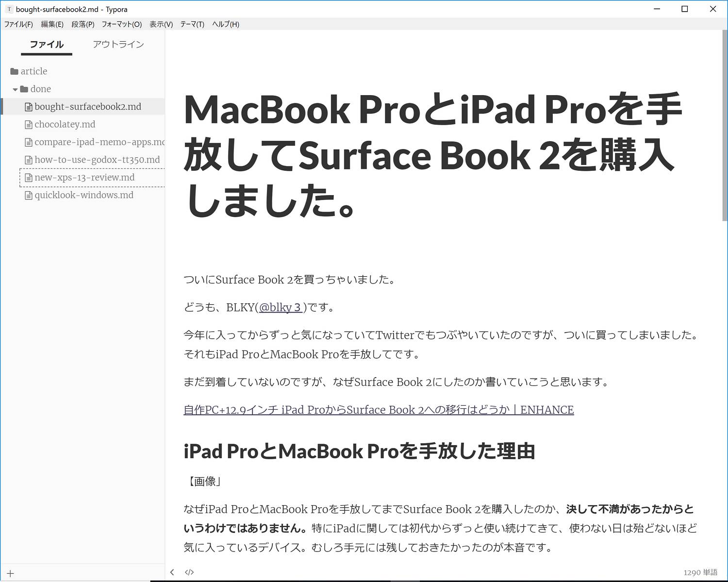Open the ファイル(F) menu
Viewport: 728px width, 582px height.
click(x=18, y=24)
